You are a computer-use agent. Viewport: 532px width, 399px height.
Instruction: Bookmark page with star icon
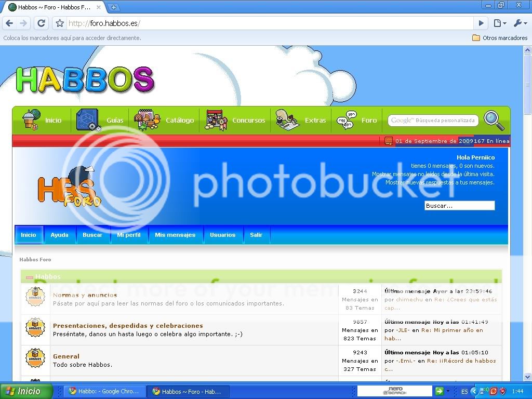click(x=60, y=23)
